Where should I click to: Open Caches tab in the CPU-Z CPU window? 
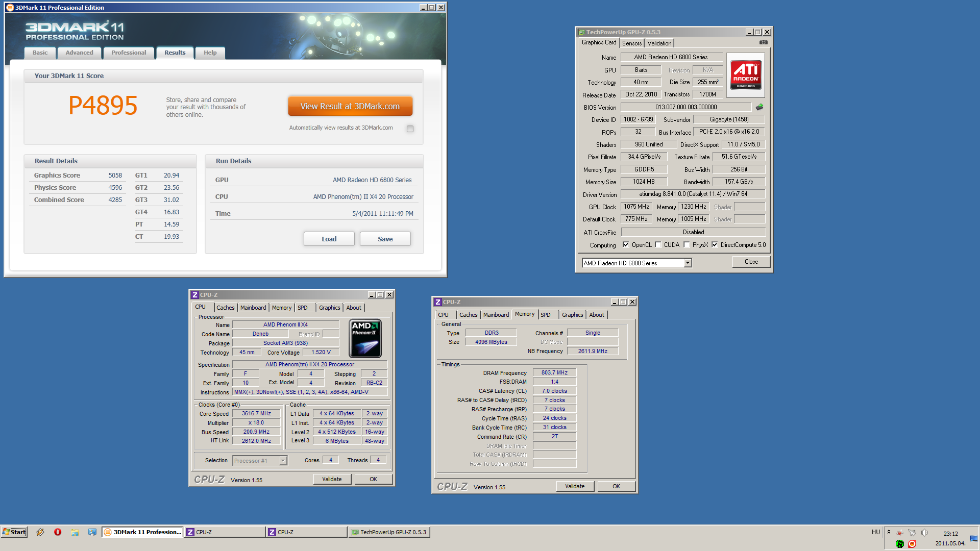(225, 308)
